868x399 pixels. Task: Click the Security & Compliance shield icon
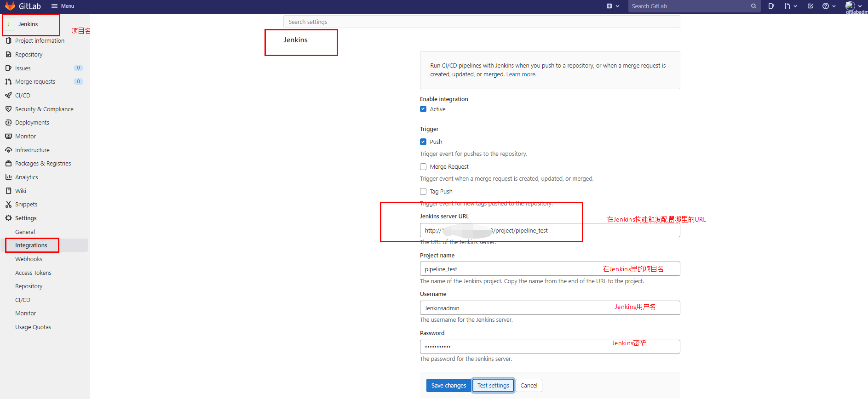8,109
